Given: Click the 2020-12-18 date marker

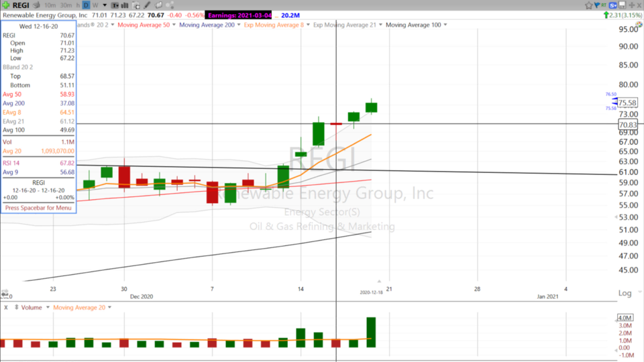Looking at the screenshot, I should pos(371,292).
